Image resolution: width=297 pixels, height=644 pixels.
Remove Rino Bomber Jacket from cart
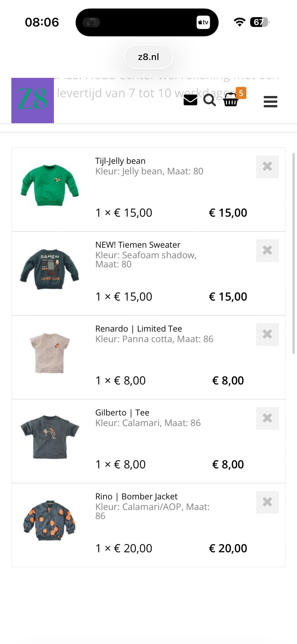click(x=267, y=502)
